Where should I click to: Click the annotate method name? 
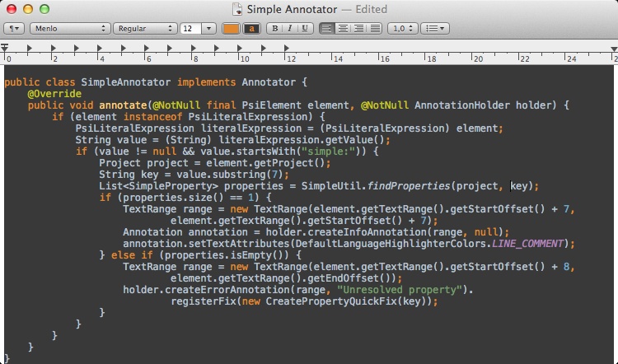pos(123,105)
